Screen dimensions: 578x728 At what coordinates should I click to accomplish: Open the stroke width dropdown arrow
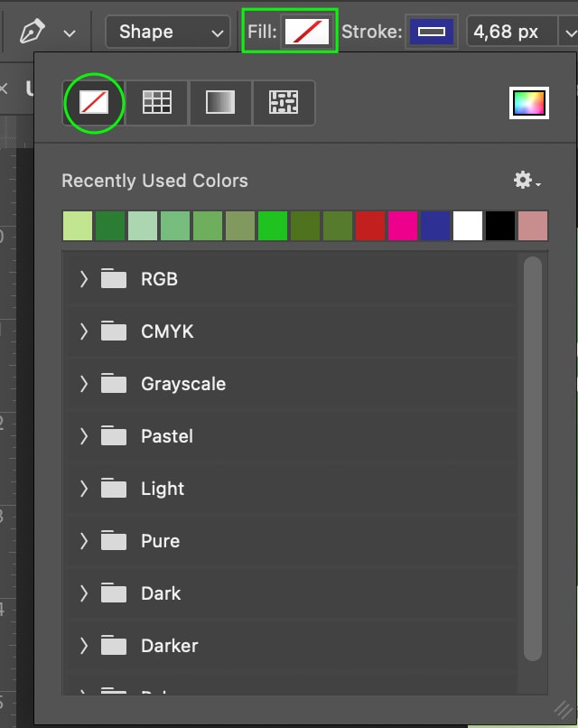(570, 33)
